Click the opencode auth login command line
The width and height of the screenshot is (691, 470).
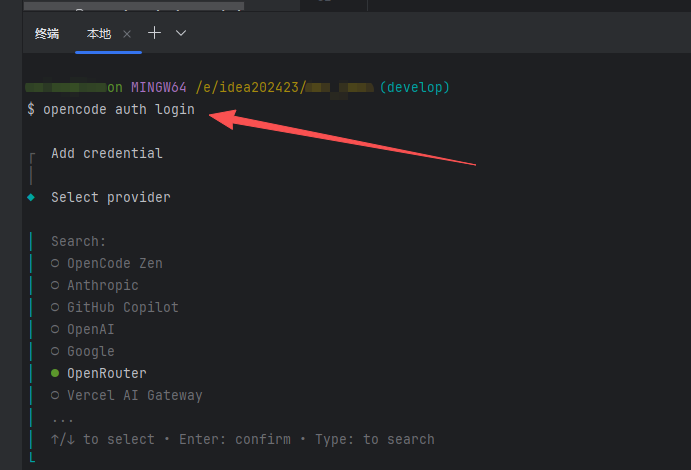click(x=118, y=109)
